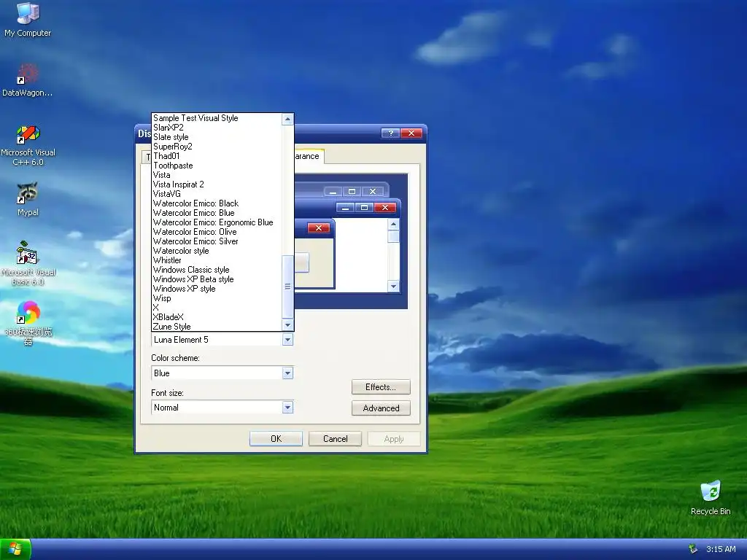Select Watercolor Emico: Olive style
The image size is (747, 560).
(x=217, y=232)
